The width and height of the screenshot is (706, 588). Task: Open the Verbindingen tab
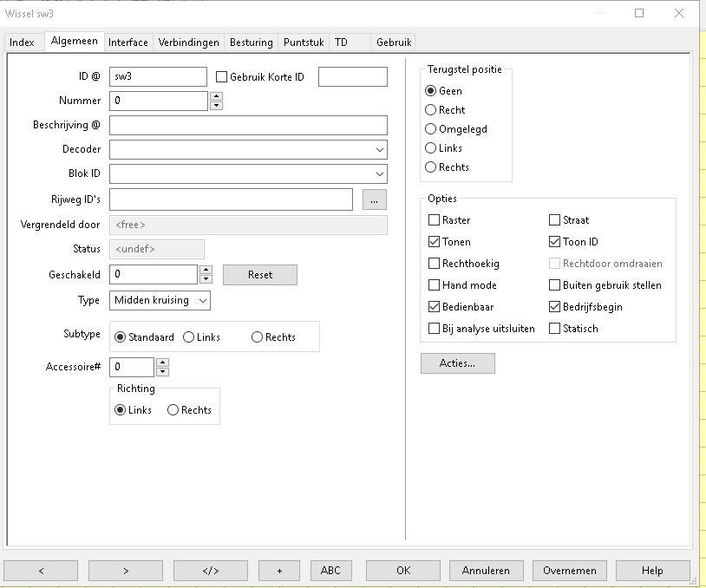(188, 42)
